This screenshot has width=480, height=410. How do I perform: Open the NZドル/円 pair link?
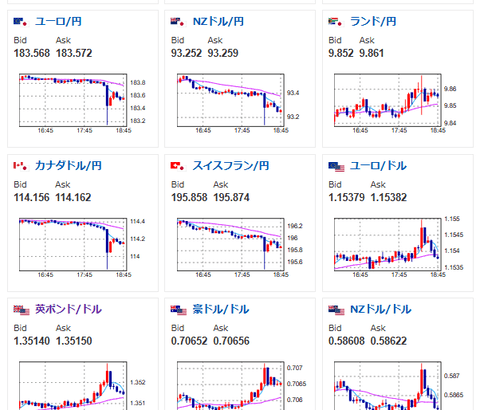click(218, 22)
